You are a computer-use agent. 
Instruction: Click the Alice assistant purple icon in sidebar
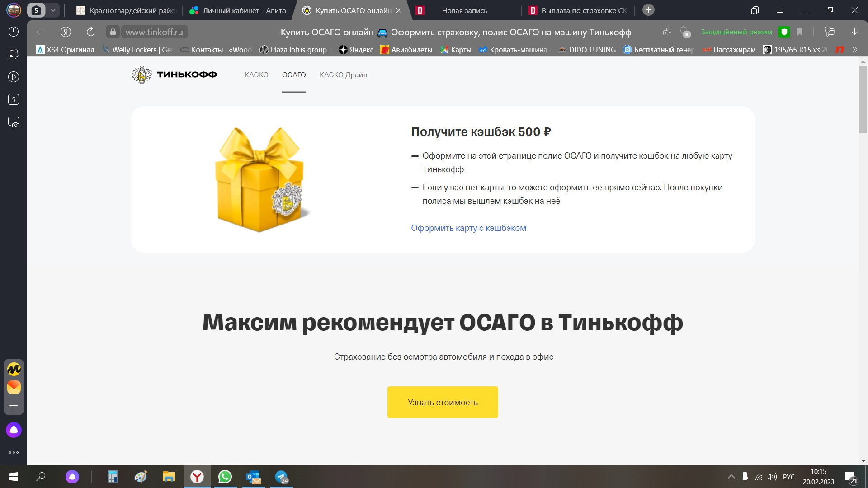14,430
